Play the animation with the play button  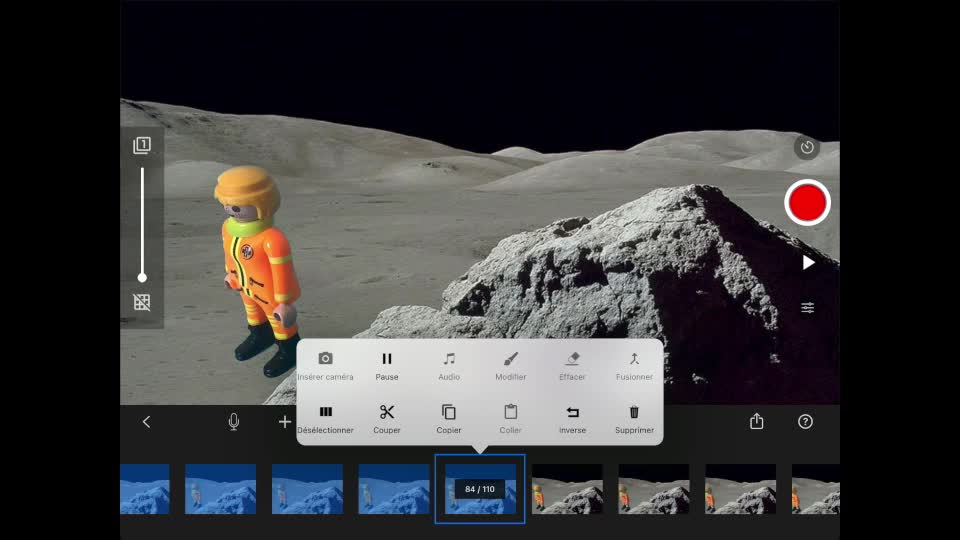tap(808, 262)
